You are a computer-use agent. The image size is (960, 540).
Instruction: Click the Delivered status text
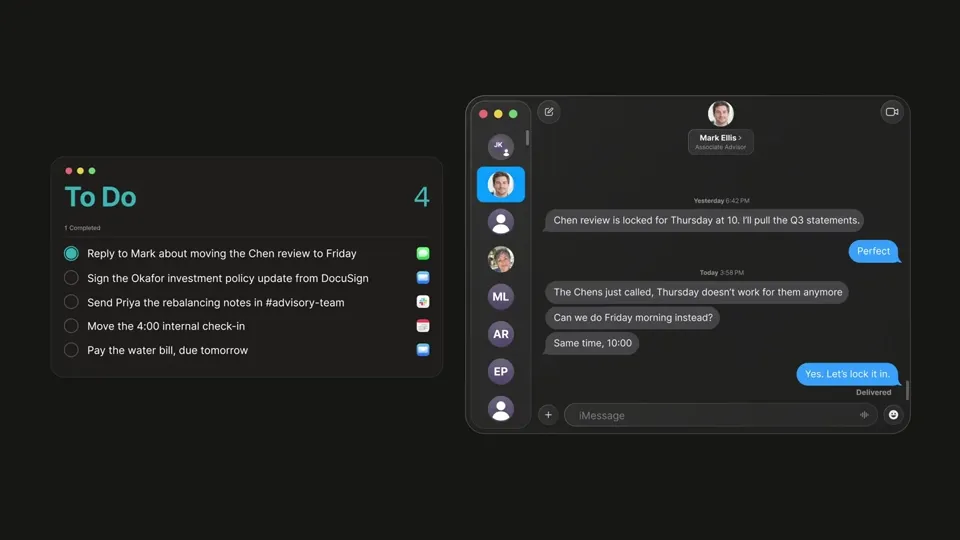tap(873, 392)
